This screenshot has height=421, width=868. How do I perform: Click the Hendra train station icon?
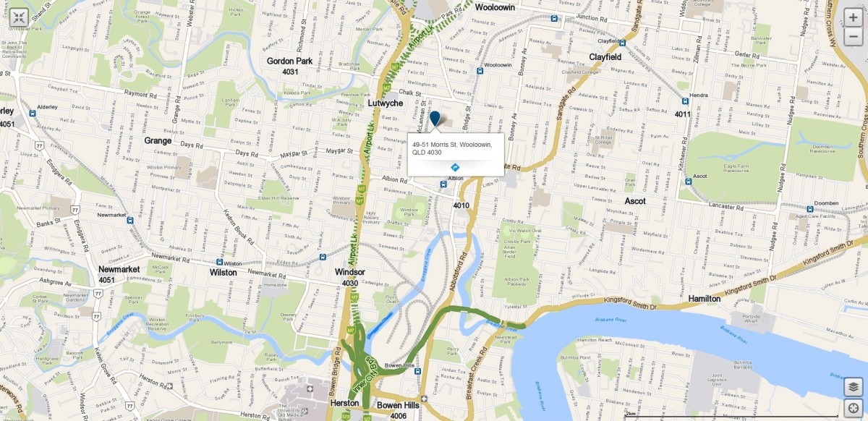point(684,101)
